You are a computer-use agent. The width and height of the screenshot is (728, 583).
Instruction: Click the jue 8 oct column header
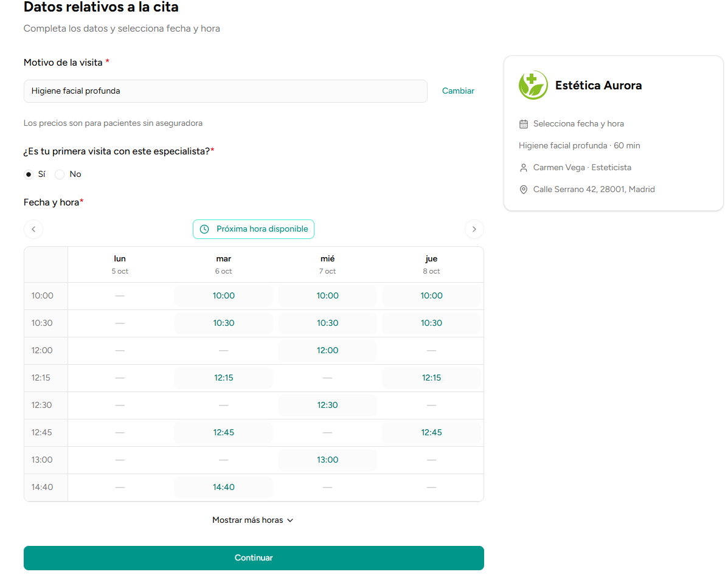[431, 264]
